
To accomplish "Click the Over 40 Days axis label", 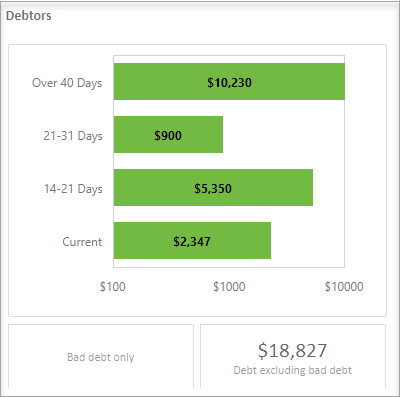I will (67, 83).
